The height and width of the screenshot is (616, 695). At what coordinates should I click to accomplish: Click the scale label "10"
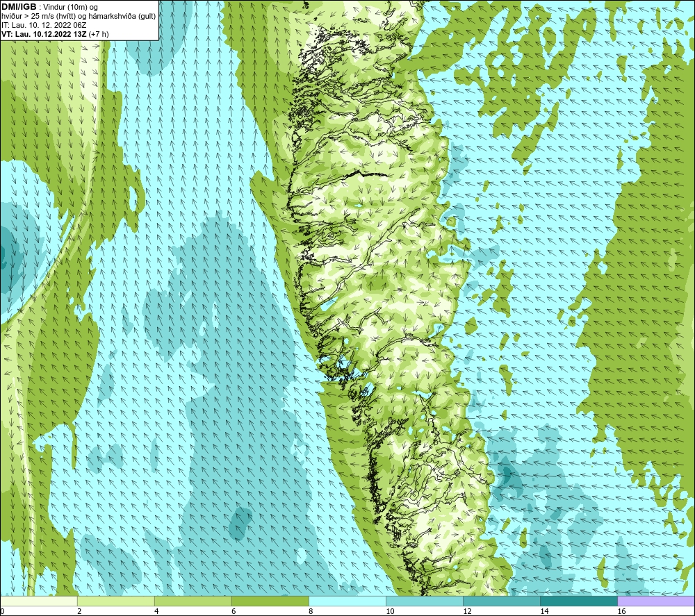(x=390, y=612)
